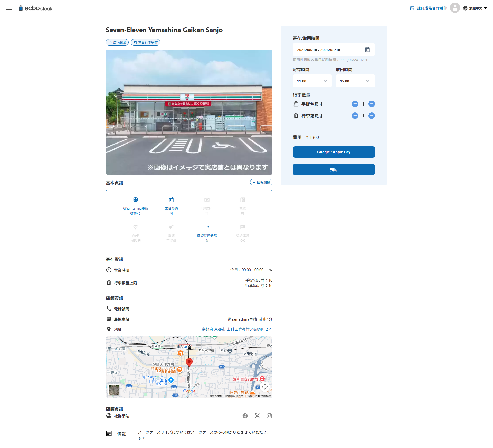Screen dimensions: 493x448
Task: Expand the 營業時間 hours chevron
Action: (x=271, y=270)
